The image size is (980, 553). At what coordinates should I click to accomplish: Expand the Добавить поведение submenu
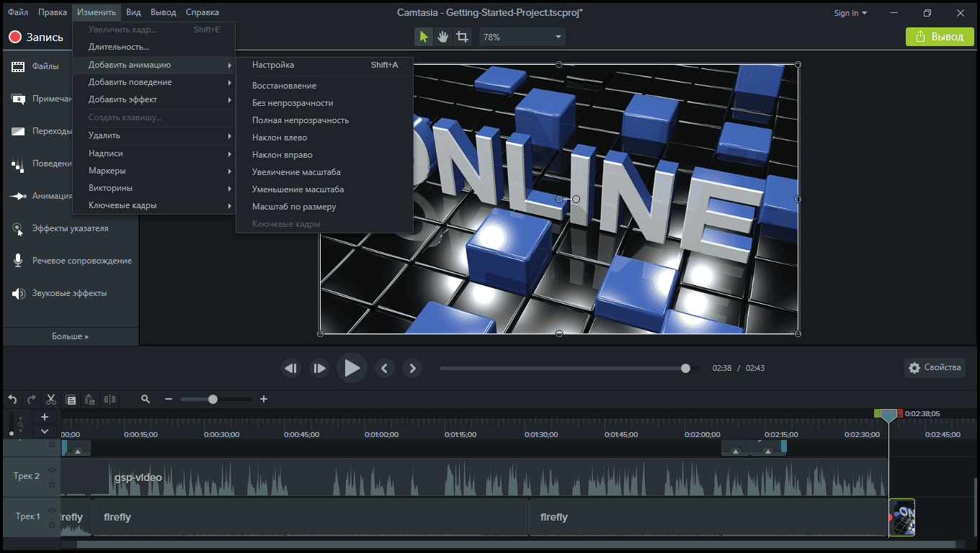pos(153,82)
